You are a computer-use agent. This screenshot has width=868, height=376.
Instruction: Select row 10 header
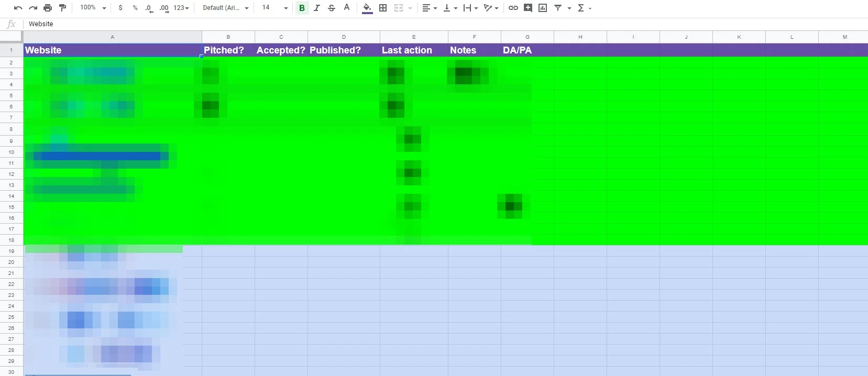click(x=11, y=152)
